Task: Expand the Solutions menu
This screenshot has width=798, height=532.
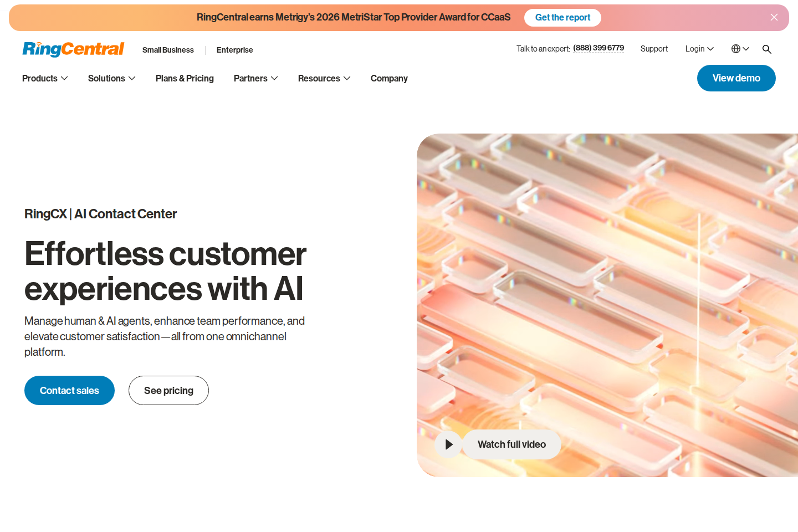Action: (x=111, y=78)
